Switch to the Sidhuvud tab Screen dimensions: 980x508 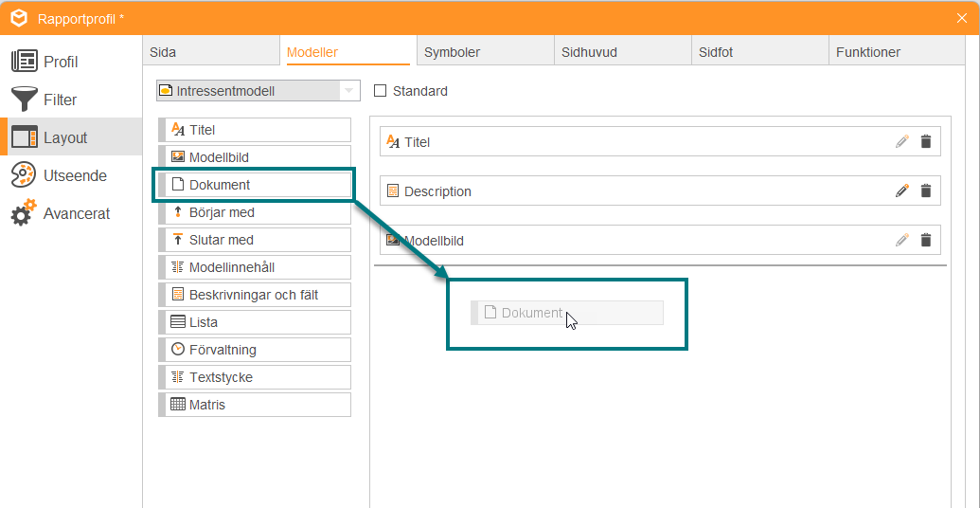[622, 51]
